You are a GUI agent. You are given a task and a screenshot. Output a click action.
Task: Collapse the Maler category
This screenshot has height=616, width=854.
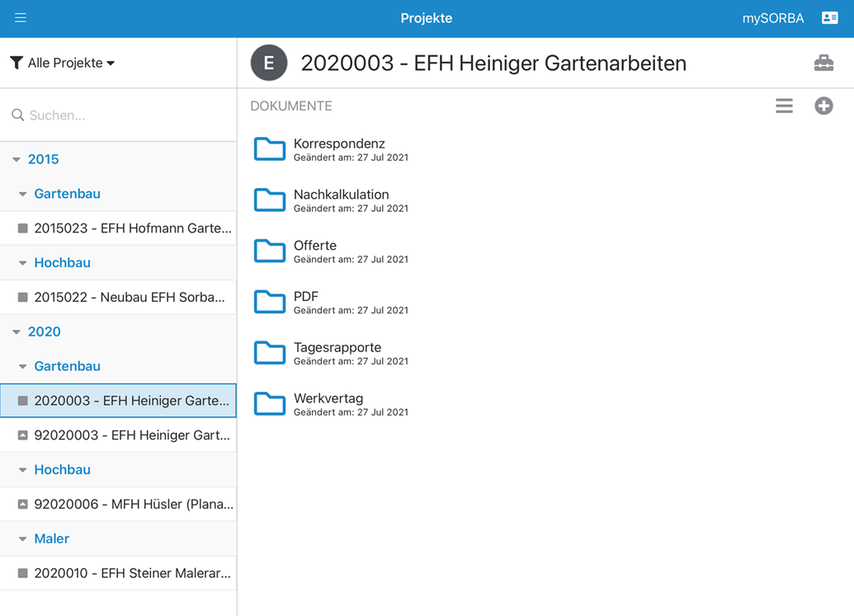click(23, 539)
